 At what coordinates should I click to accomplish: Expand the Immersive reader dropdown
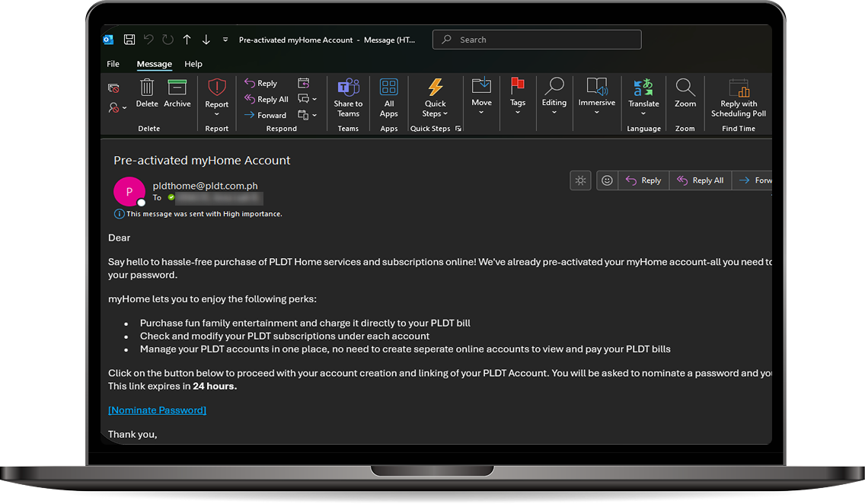pos(597,113)
